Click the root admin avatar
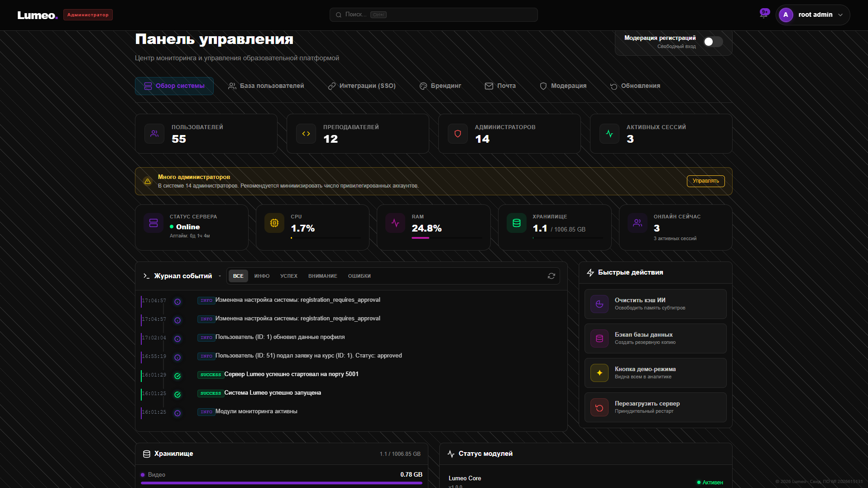Image resolution: width=868 pixels, height=488 pixels. click(786, 15)
